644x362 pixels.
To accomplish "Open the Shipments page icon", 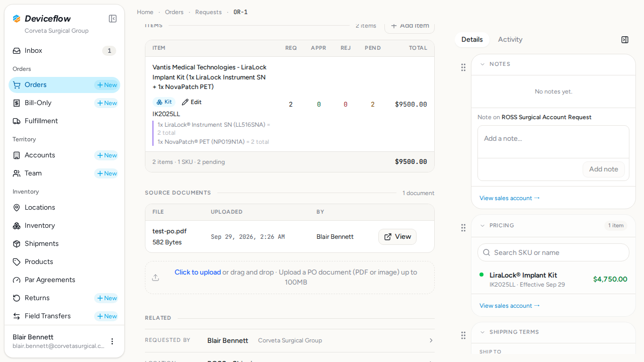I will click(17, 244).
